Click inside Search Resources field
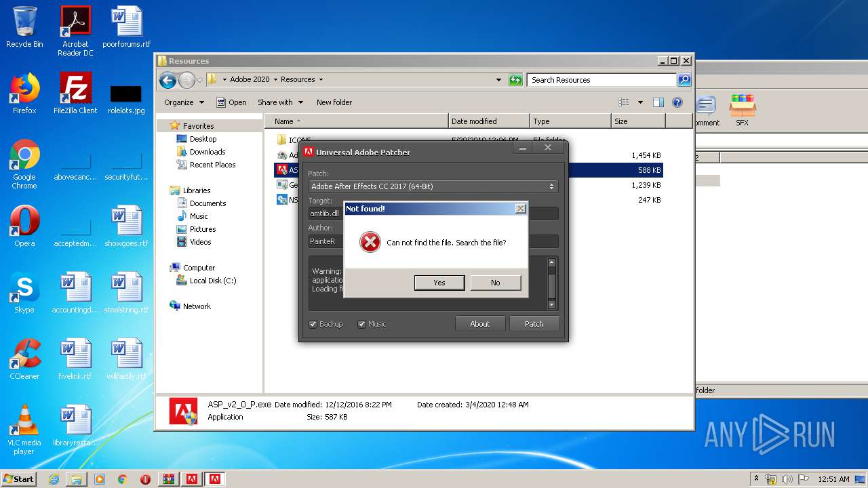Screen dimensions: 868x488 (602, 80)
